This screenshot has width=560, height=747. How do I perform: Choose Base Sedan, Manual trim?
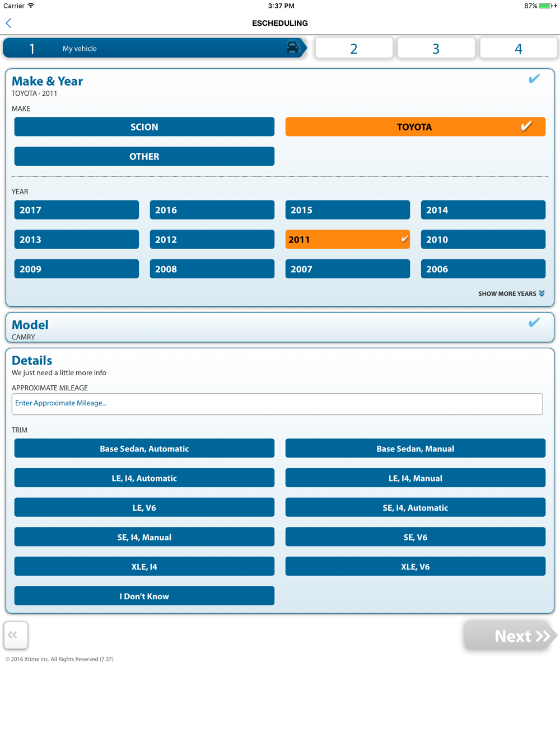point(416,449)
